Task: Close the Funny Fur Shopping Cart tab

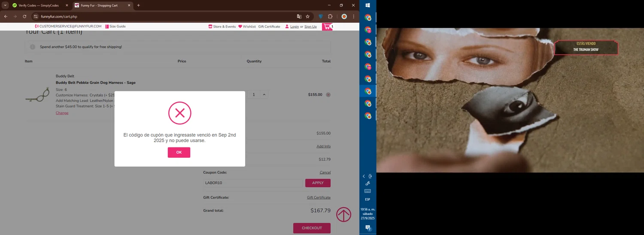Action: point(129,6)
